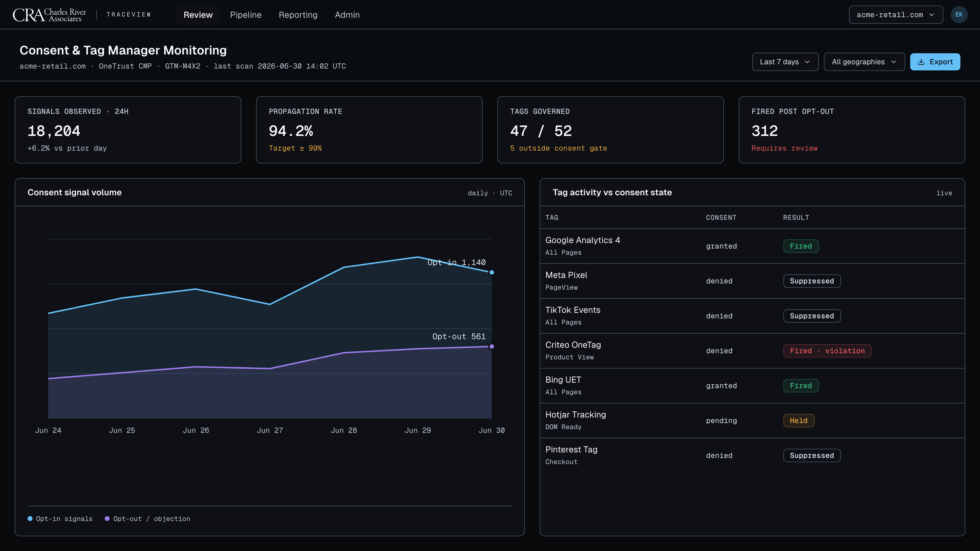The height and width of the screenshot is (551, 980).
Task: Click the Opt-in signals legend label
Action: 64,519
